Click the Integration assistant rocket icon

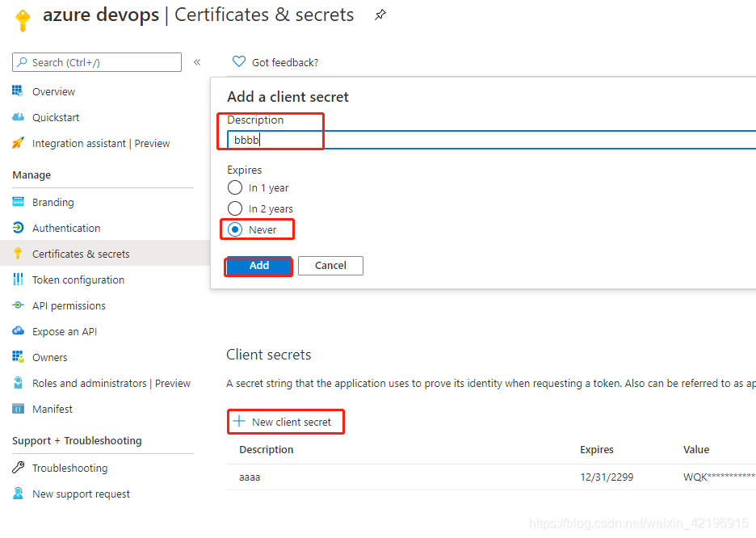(x=18, y=143)
